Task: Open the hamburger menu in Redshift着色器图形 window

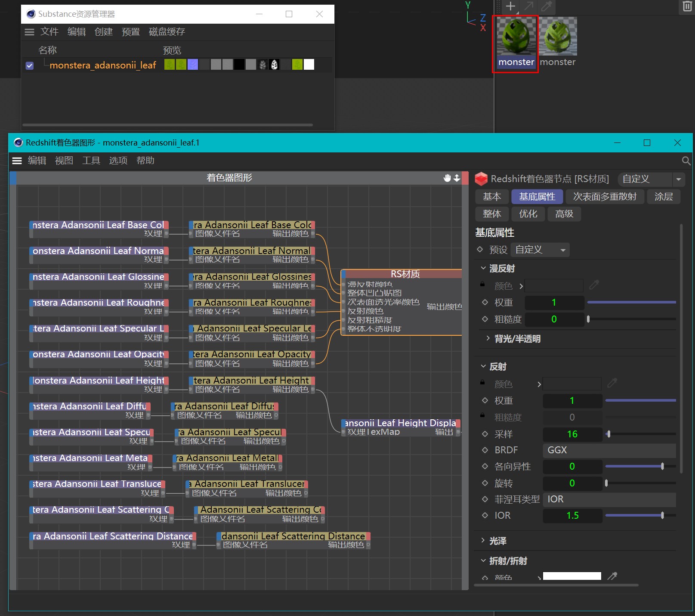Action: 17,161
